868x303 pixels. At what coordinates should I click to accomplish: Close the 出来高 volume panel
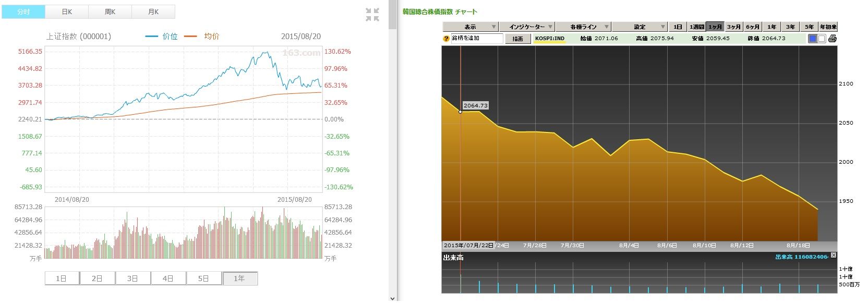[x=833, y=255]
